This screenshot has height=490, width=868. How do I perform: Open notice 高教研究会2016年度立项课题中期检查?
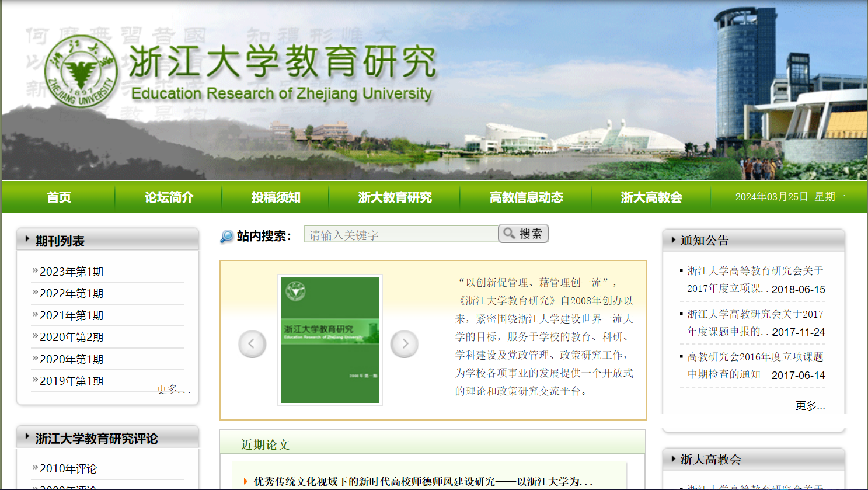tap(755, 366)
